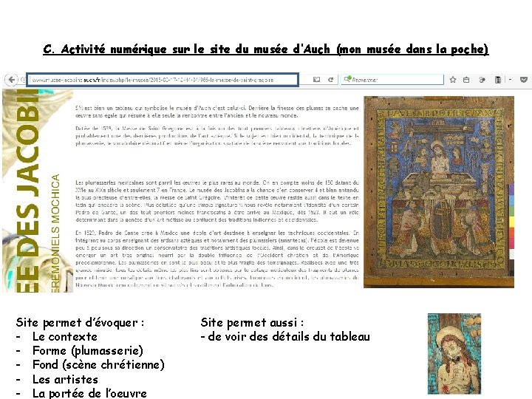Click 'de voir des détails du tableau' line
The height and width of the screenshot is (399, 532).
[285, 337]
